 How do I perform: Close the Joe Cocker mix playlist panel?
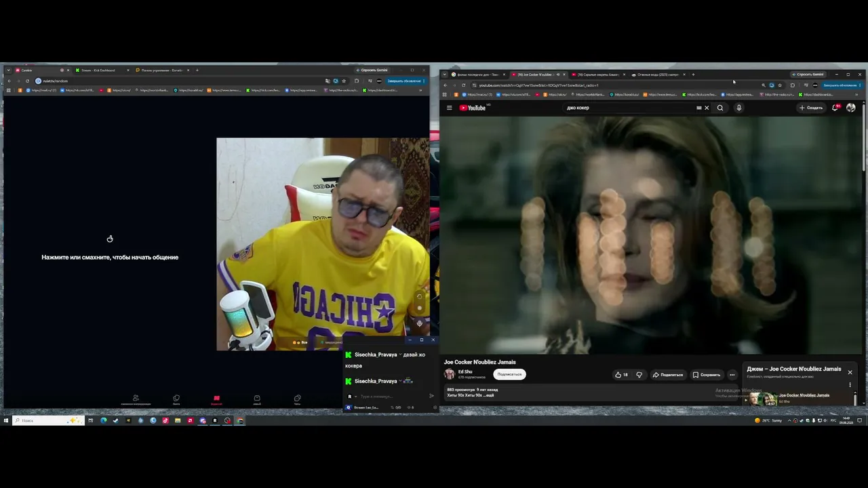850,372
